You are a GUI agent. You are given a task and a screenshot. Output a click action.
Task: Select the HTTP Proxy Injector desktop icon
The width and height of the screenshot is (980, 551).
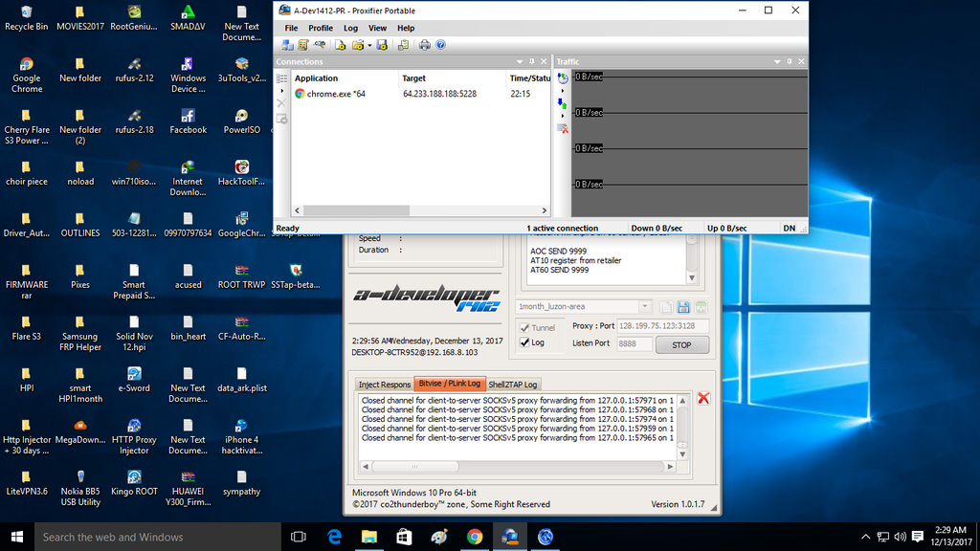pyautogui.click(x=134, y=437)
